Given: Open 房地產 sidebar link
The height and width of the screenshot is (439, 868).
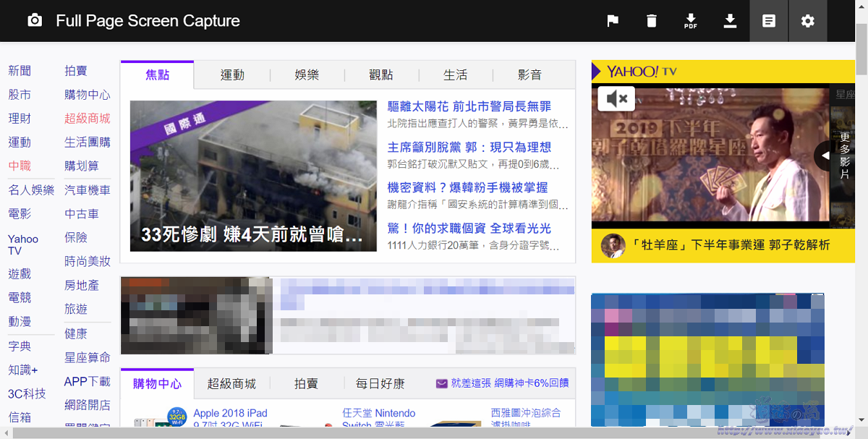Looking at the screenshot, I should (82, 286).
